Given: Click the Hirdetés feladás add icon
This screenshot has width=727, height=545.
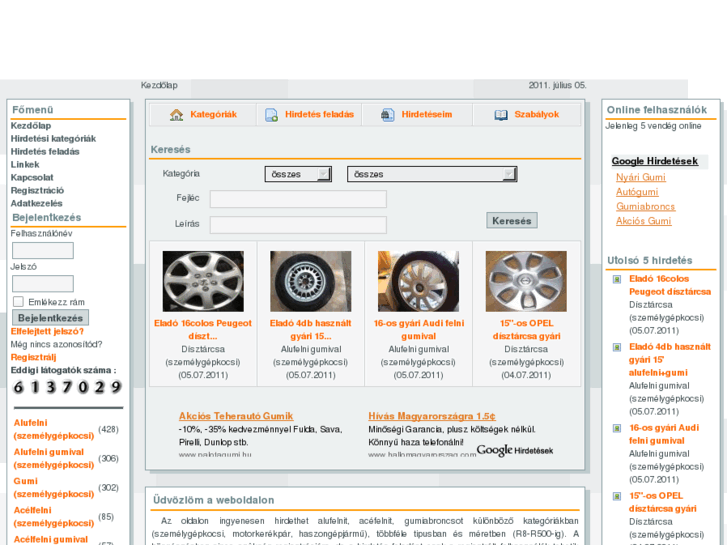Looking at the screenshot, I should point(271,115).
